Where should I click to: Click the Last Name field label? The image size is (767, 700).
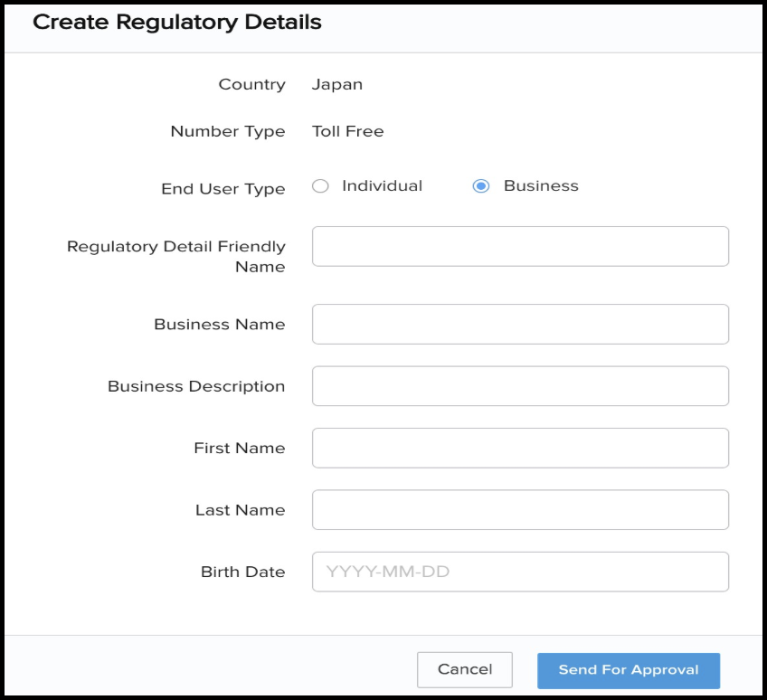point(240,510)
